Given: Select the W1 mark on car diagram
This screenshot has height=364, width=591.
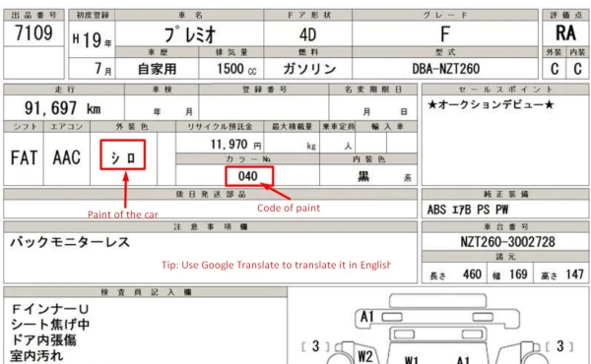Looking at the screenshot, I should coord(411,360).
